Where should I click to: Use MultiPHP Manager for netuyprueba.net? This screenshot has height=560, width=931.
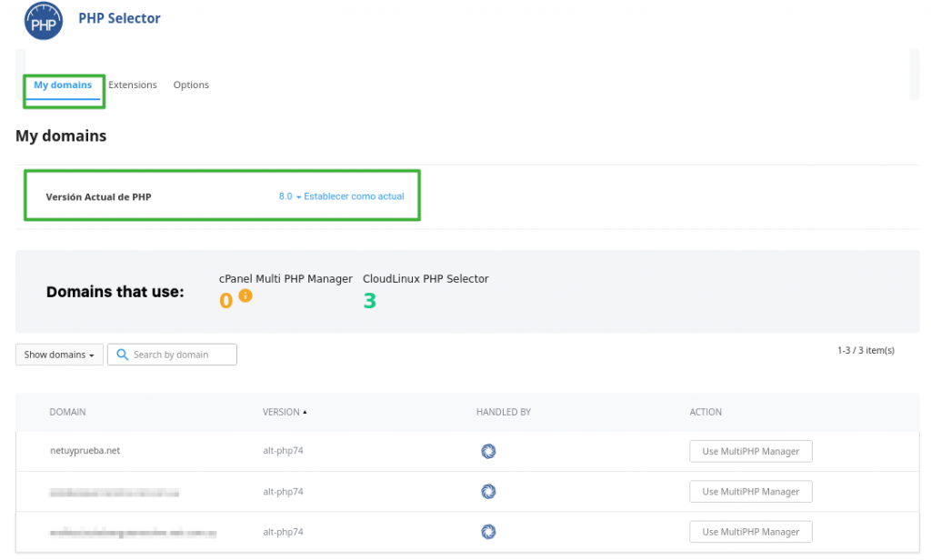(x=750, y=451)
